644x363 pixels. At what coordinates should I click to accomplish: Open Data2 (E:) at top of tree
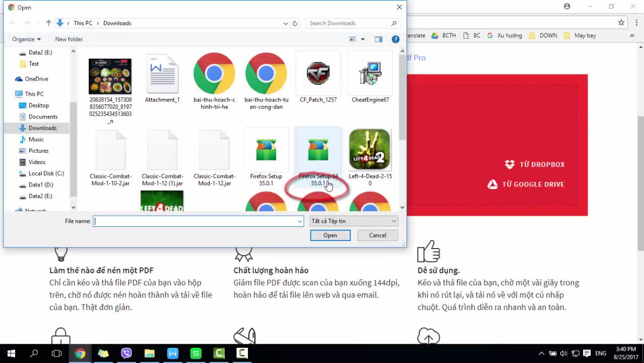(x=40, y=52)
